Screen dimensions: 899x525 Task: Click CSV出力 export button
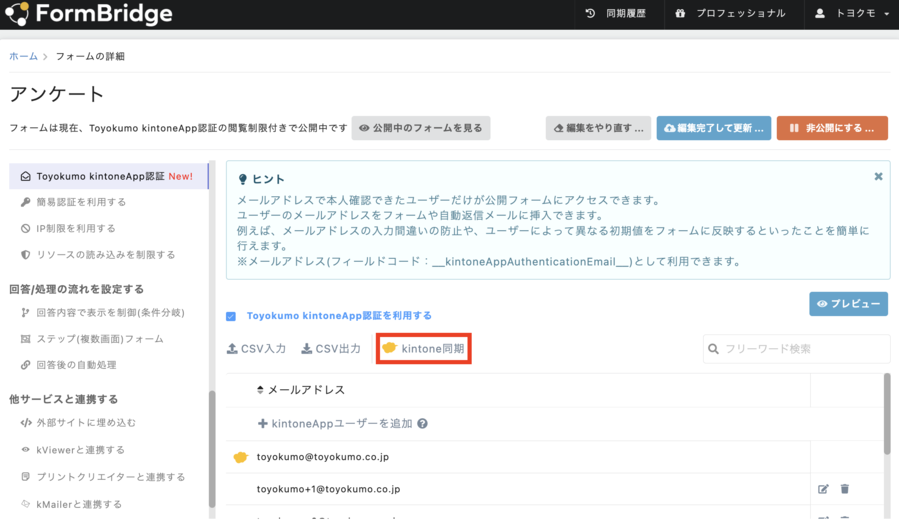[331, 348]
